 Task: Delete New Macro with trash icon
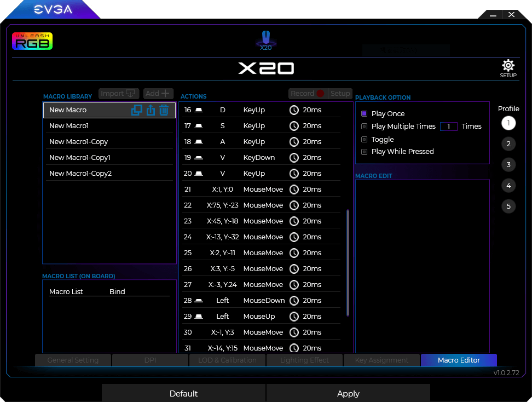pos(164,110)
